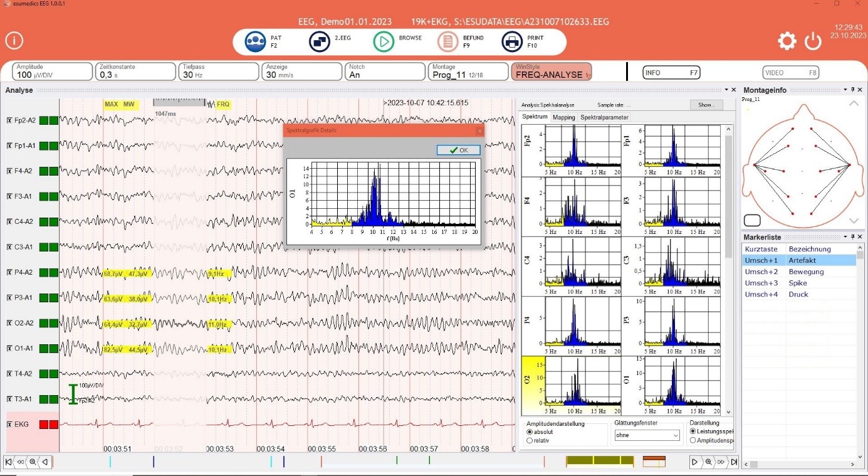Open the Spektralparameter tab
Screen dimensions: 868x476
pyautogui.click(x=605, y=117)
